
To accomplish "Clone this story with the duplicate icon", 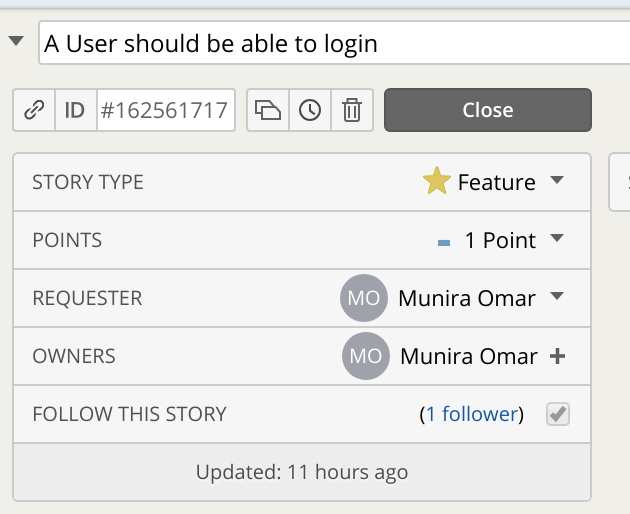I will click(268, 111).
